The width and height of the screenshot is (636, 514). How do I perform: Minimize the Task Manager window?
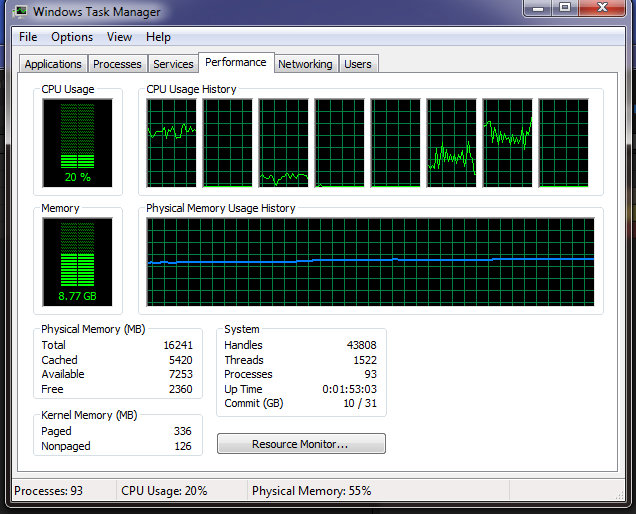click(x=538, y=7)
